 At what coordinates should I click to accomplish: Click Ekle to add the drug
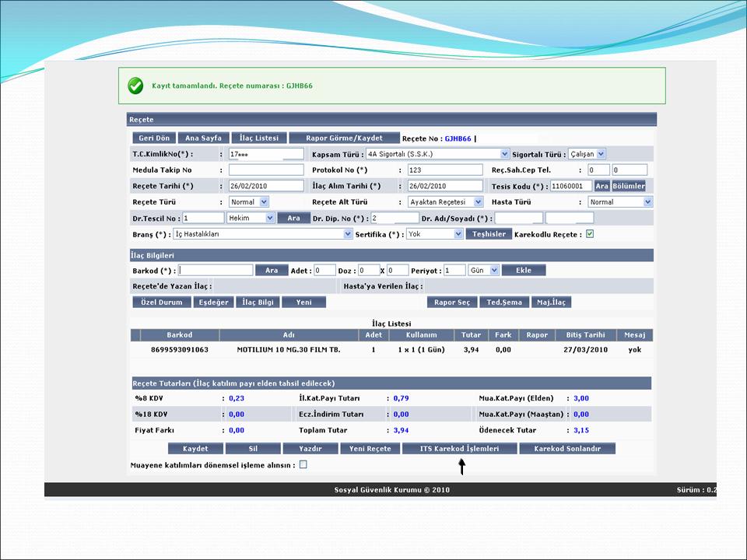pos(523,270)
